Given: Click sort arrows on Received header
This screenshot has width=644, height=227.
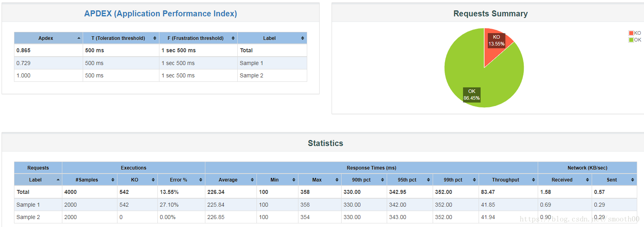Looking at the screenshot, I should 587,180.
